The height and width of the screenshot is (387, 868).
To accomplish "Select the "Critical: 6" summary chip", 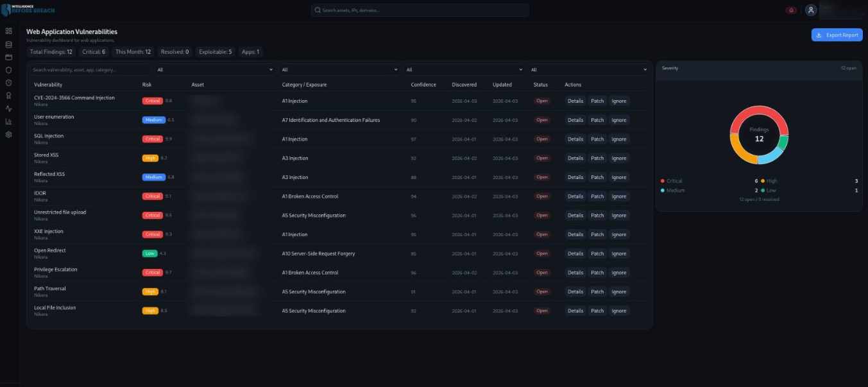I will [x=94, y=52].
